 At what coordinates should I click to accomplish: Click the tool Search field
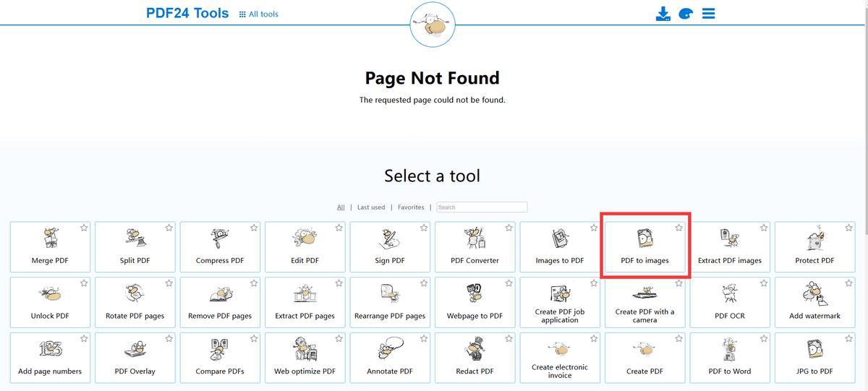[482, 207]
